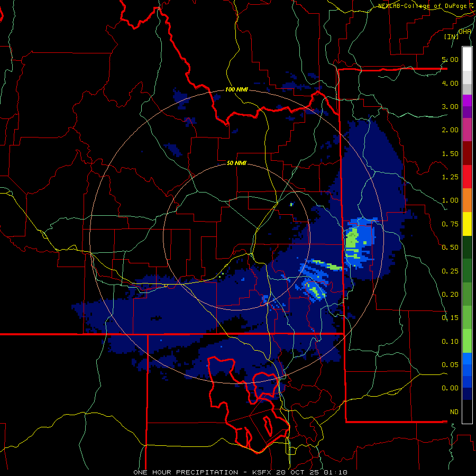
Task: Select the pink swatch beside 2.00
Action: [467, 130]
